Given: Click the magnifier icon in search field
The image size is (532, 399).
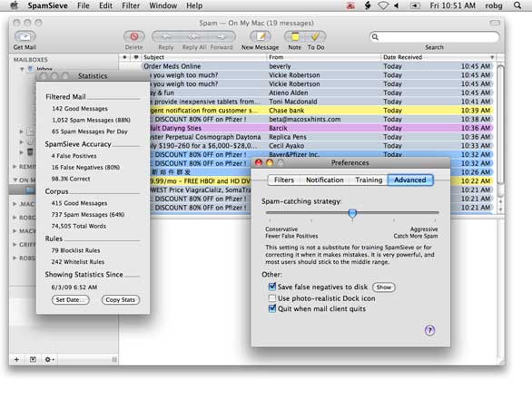Looking at the screenshot, I should point(375,36).
